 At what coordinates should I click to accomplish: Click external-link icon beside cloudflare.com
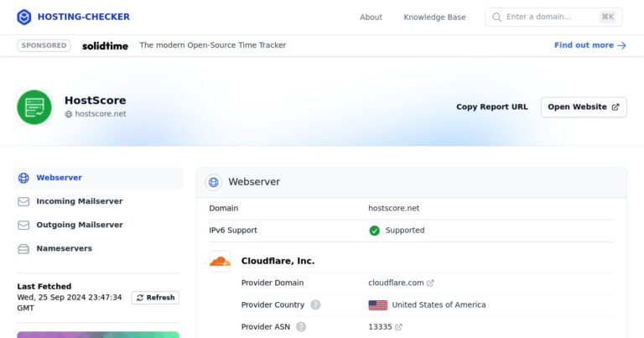430,283
